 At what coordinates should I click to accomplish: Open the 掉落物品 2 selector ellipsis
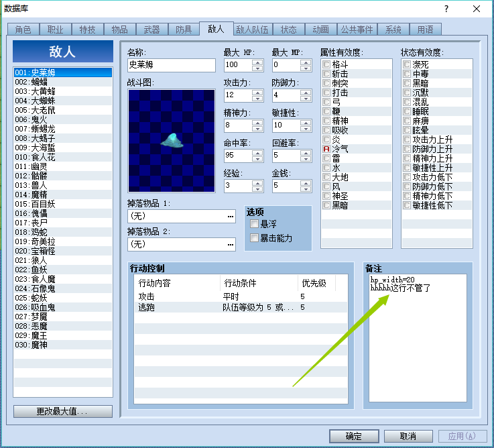(x=231, y=245)
